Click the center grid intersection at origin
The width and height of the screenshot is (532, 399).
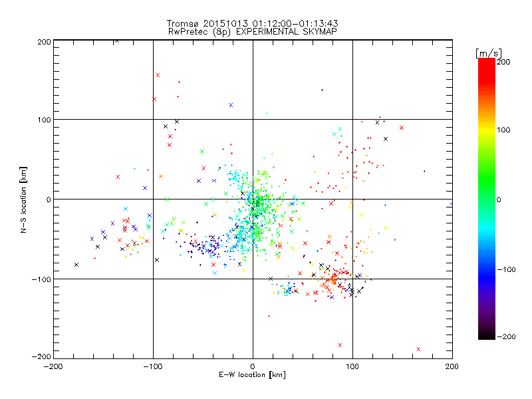click(253, 199)
